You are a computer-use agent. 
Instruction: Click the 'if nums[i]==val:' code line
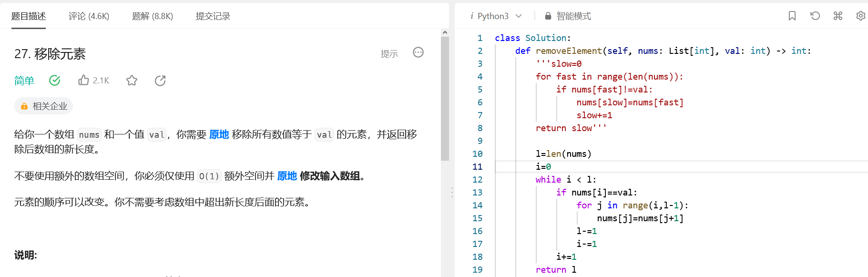pyautogui.click(x=596, y=192)
